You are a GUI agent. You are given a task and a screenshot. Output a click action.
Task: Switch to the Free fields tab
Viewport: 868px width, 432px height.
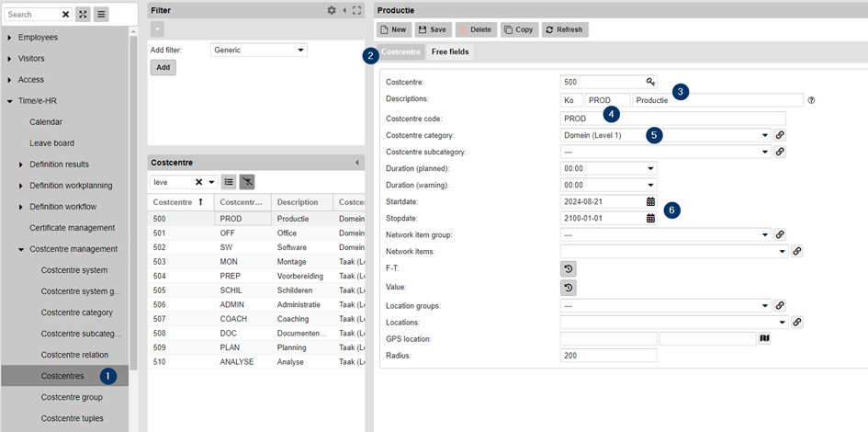(x=450, y=52)
